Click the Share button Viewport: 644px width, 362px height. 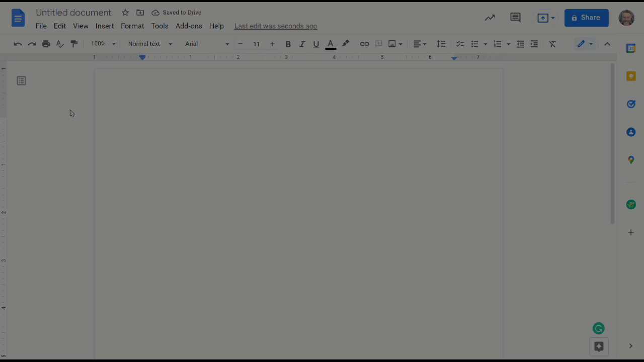586,18
